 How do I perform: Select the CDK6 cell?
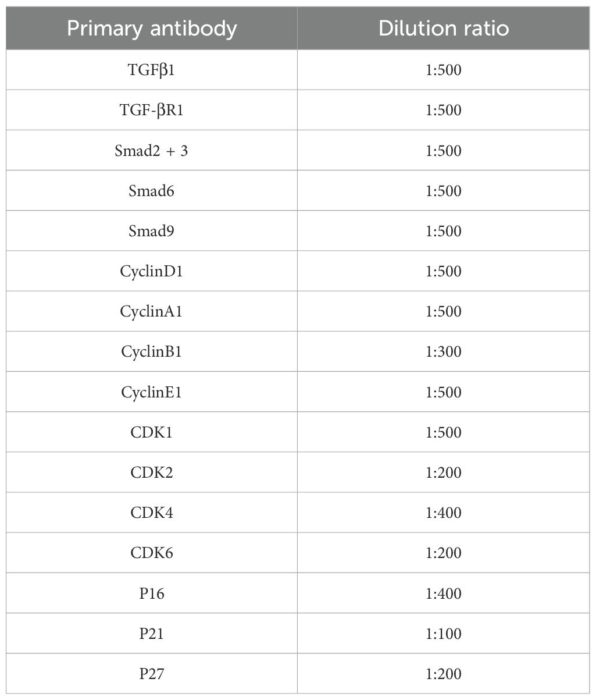coord(152,553)
